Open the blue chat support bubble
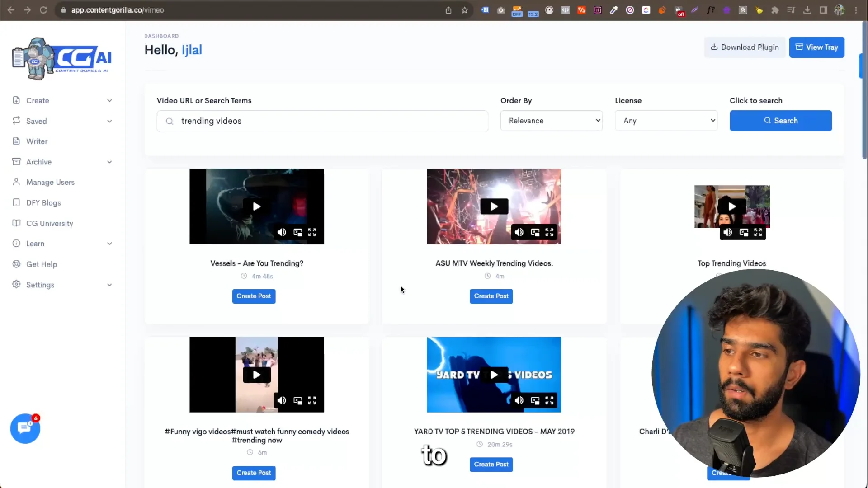868x488 pixels. coord(25,428)
